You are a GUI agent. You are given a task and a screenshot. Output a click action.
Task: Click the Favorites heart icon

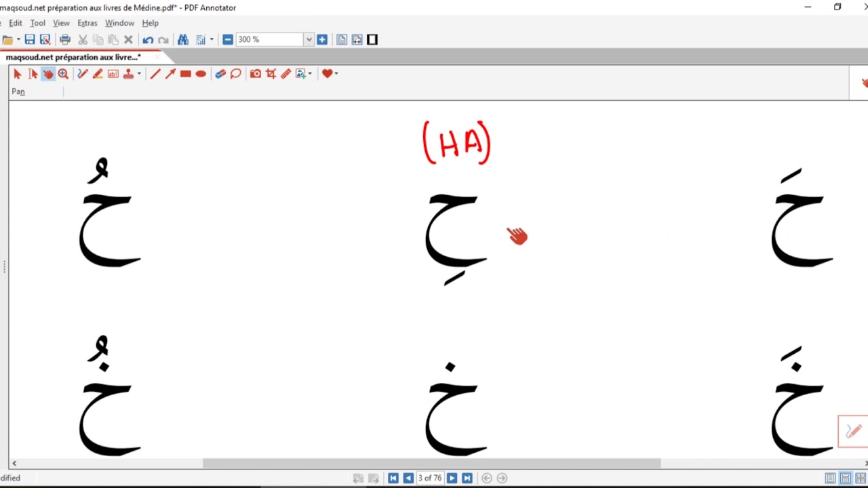click(328, 73)
